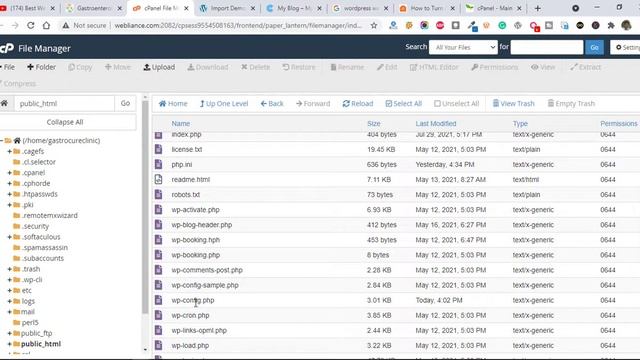Click the Back navigation button
The height and width of the screenshot is (360, 640).
(x=272, y=104)
